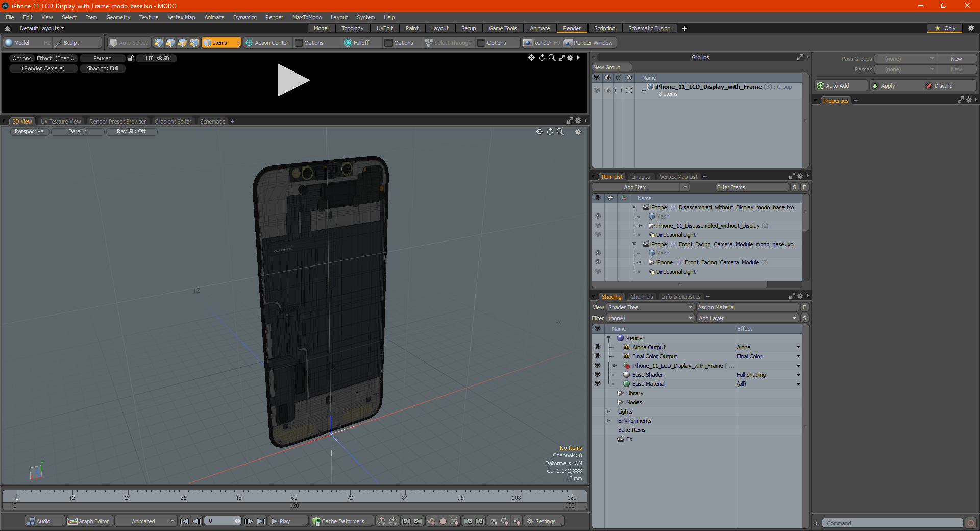
Task: Open the Graph Editor
Action: (89, 521)
